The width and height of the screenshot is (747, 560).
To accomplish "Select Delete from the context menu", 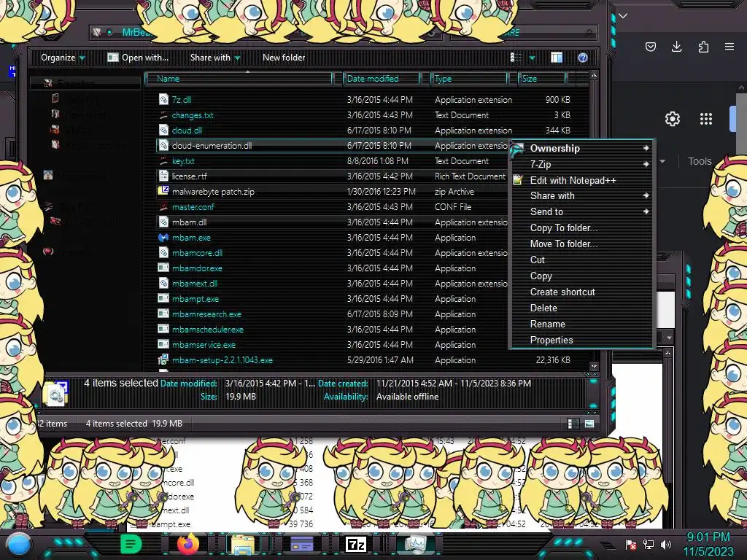I will tap(543, 308).
